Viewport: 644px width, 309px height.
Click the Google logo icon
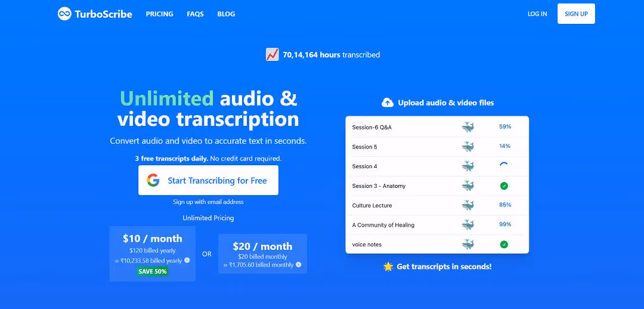[153, 180]
